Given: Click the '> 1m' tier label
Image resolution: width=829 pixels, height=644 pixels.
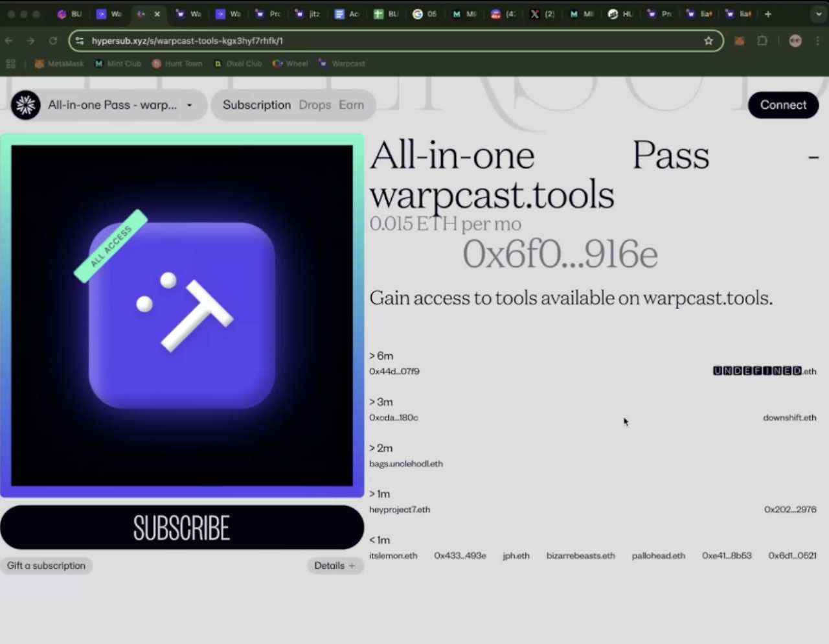Looking at the screenshot, I should [380, 494].
